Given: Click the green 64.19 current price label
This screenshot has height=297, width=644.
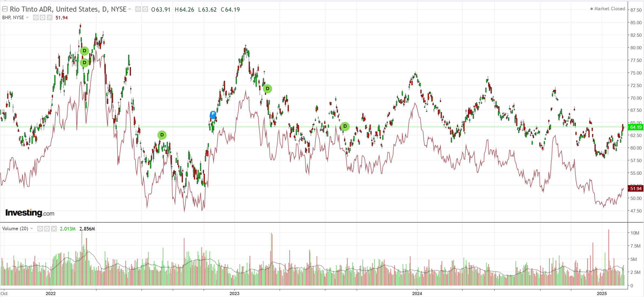Looking at the screenshot, I should tap(635, 127).
